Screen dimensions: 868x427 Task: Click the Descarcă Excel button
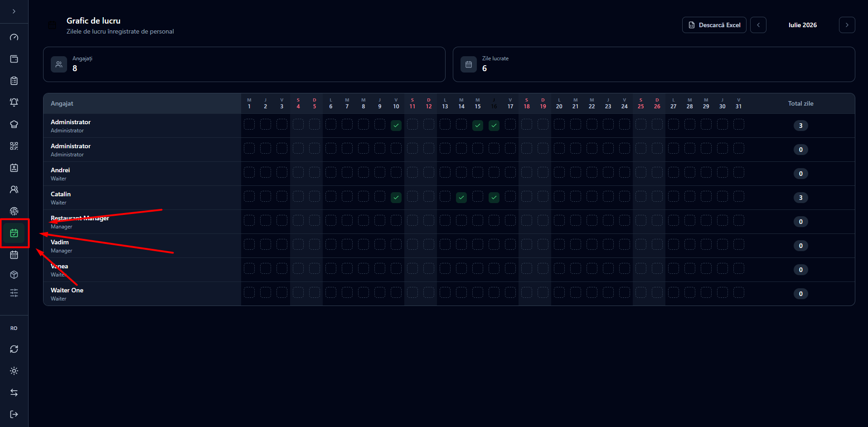click(x=714, y=25)
